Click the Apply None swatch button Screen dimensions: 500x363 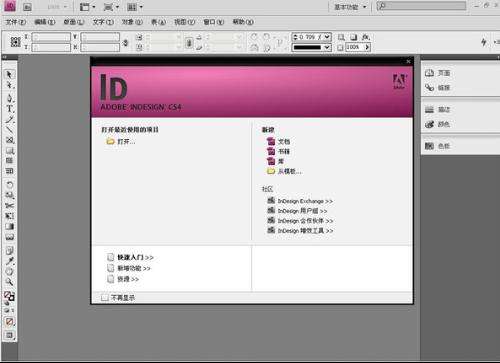point(9,322)
